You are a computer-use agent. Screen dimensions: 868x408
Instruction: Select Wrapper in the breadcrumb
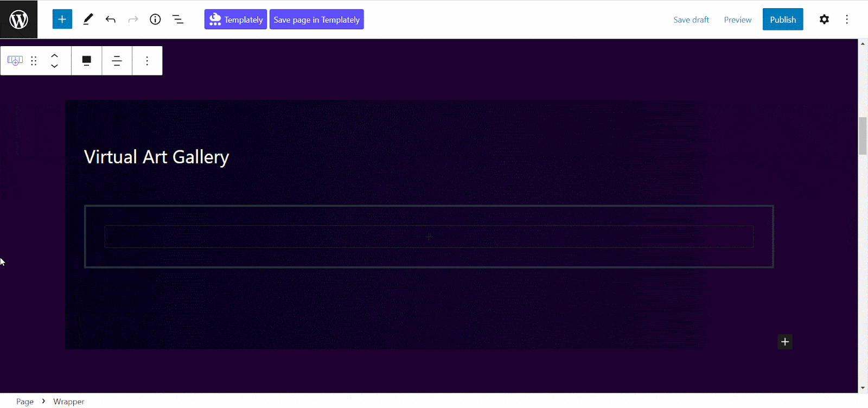(x=69, y=401)
